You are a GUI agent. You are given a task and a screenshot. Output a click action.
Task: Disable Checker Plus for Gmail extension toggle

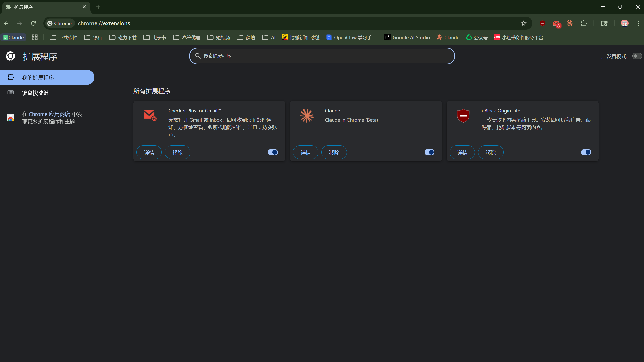tap(273, 152)
